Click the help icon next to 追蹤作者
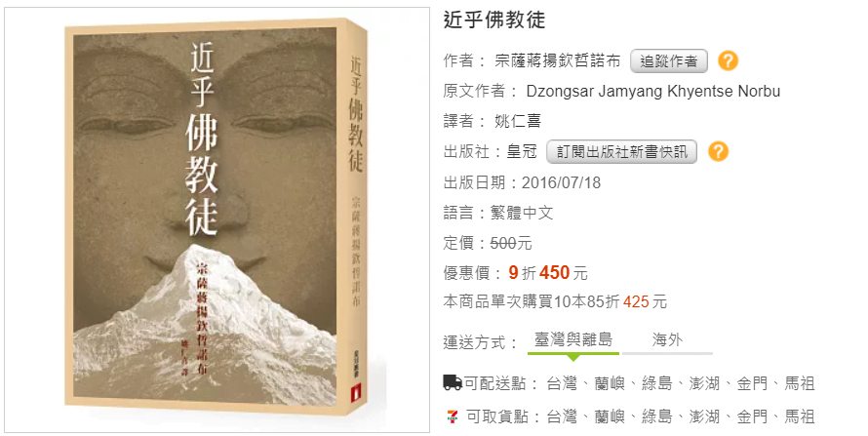The height and width of the screenshot is (436, 868). point(728,60)
